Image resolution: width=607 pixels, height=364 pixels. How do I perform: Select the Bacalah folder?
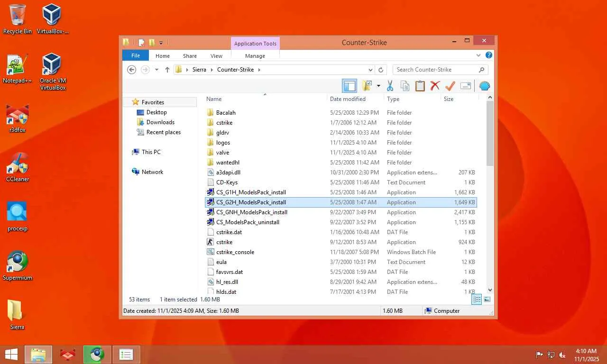point(341,113)
